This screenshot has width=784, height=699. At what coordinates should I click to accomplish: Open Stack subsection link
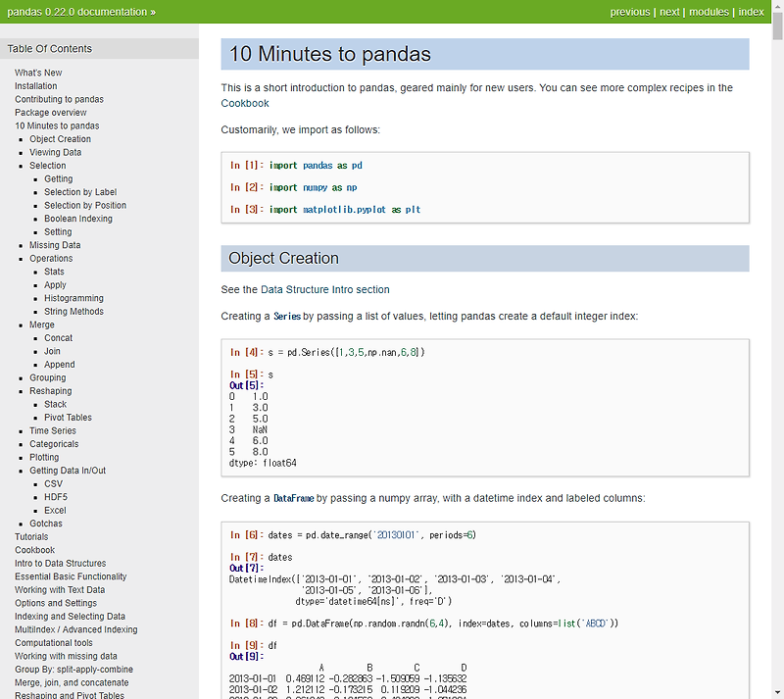click(55, 404)
